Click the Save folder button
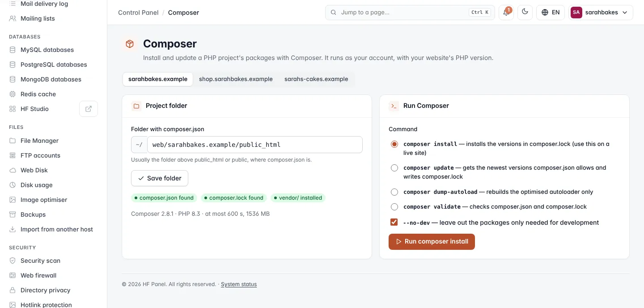The width and height of the screenshot is (644, 308). 160,178
